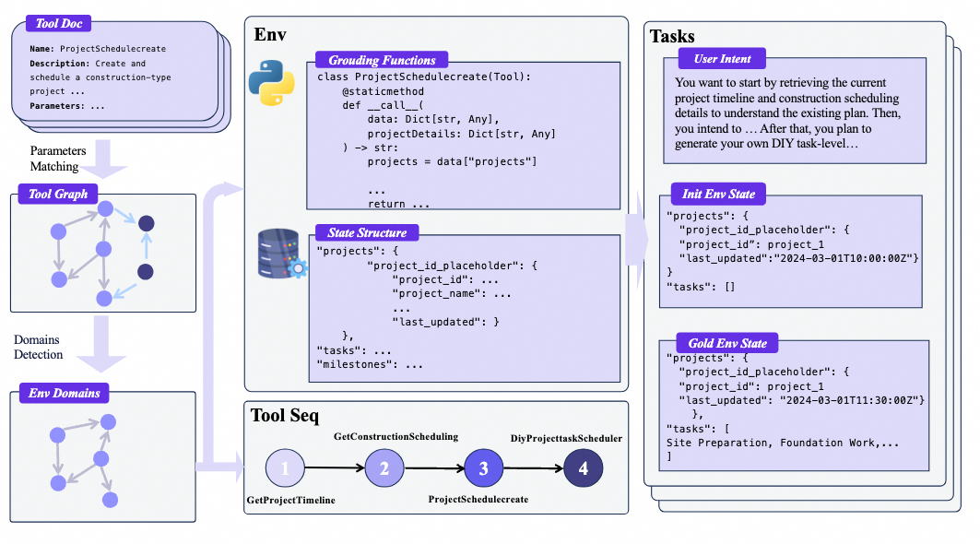Click the Tool Graph diagram

(x=103, y=253)
